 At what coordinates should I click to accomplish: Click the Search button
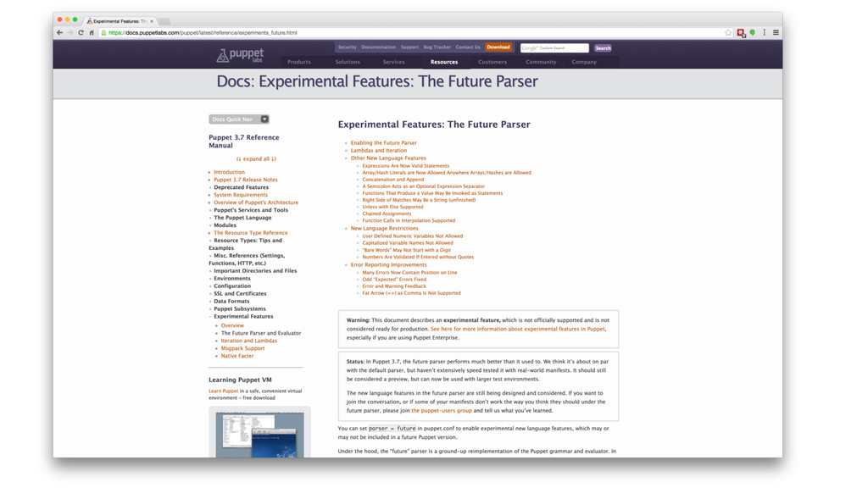pyautogui.click(x=603, y=48)
